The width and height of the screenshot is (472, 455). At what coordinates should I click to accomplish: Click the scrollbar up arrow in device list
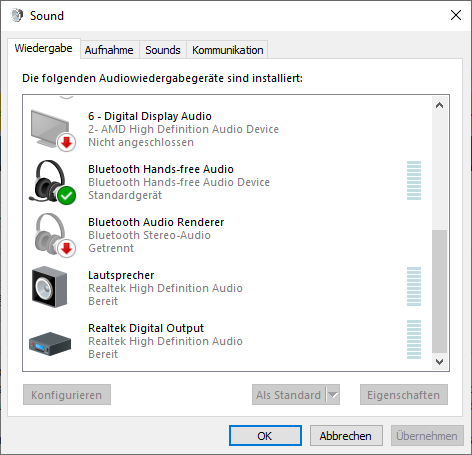point(439,105)
